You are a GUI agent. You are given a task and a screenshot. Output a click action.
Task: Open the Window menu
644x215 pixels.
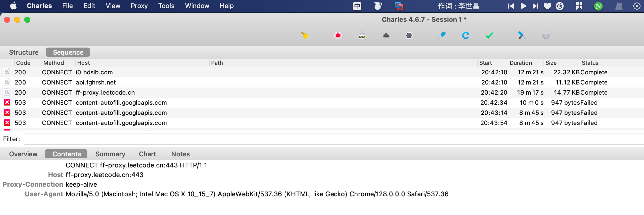[197, 6]
